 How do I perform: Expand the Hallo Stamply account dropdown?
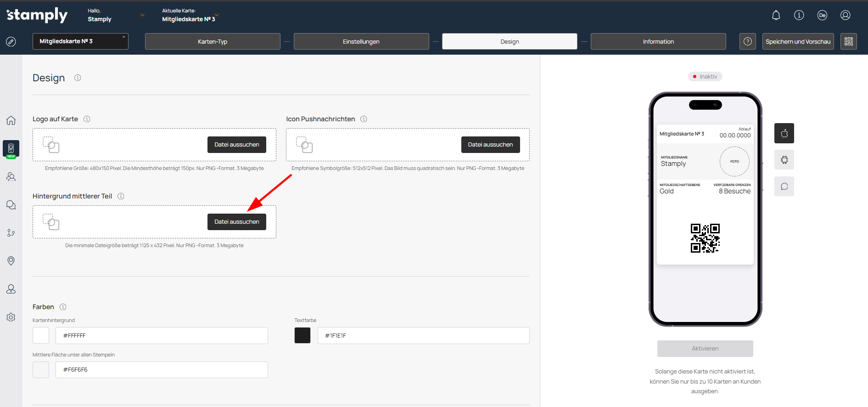[x=142, y=15]
